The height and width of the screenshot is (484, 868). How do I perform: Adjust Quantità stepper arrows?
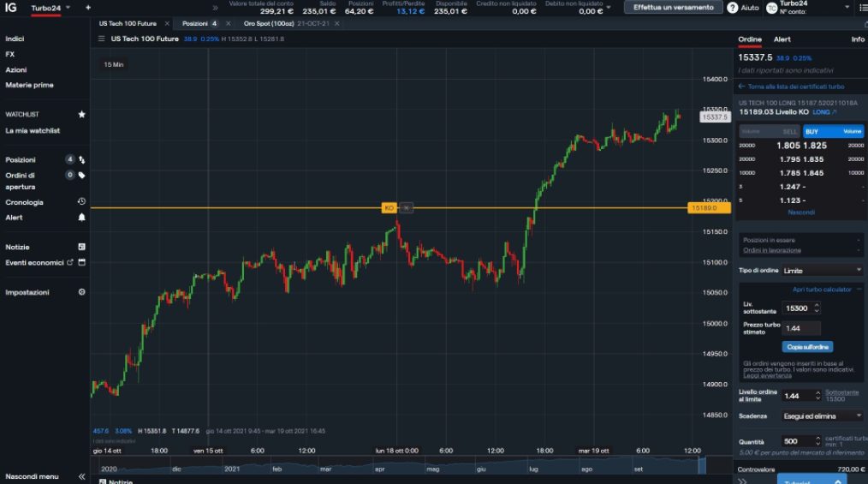click(817, 441)
